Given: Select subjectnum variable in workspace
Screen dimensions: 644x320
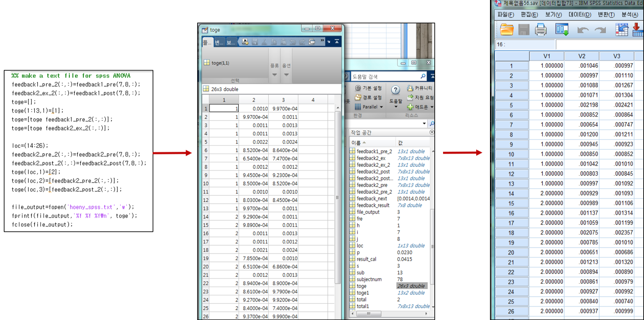Looking at the screenshot, I should coord(390,279).
